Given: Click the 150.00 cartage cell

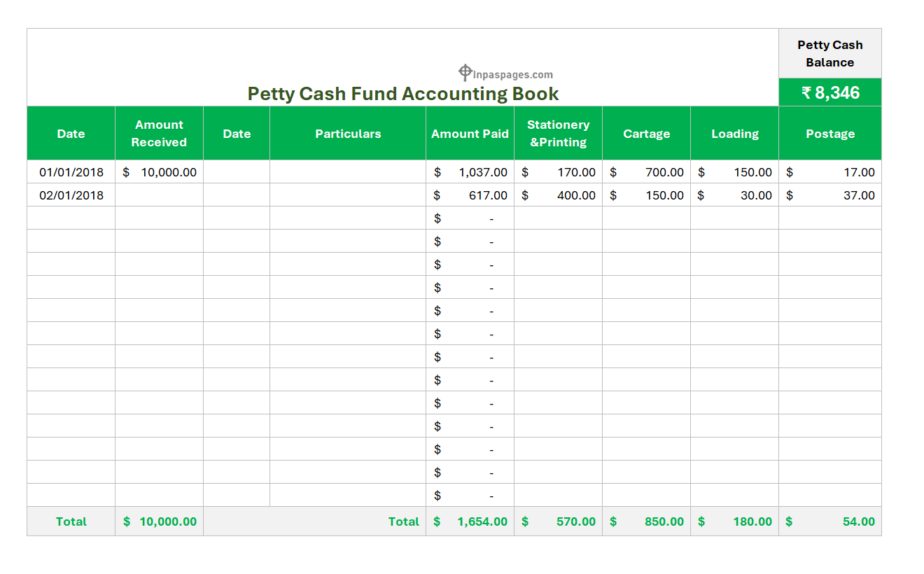Looking at the screenshot, I should 646,195.
